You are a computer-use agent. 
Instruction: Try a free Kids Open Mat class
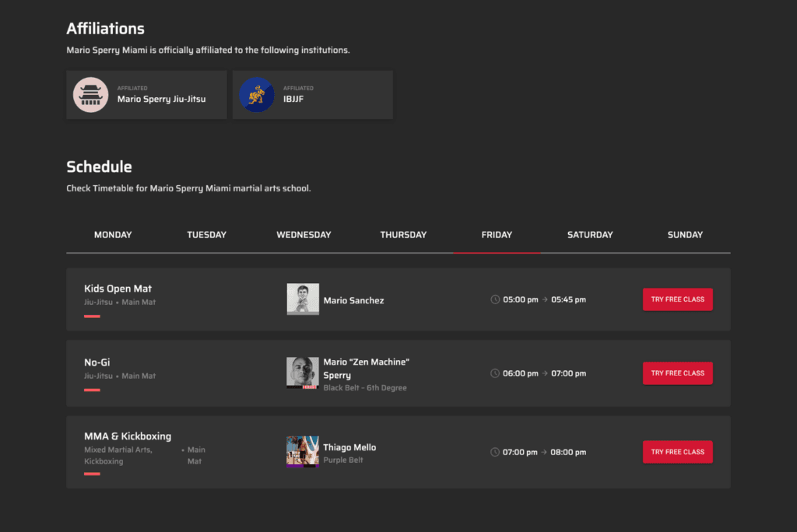(677, 299)
